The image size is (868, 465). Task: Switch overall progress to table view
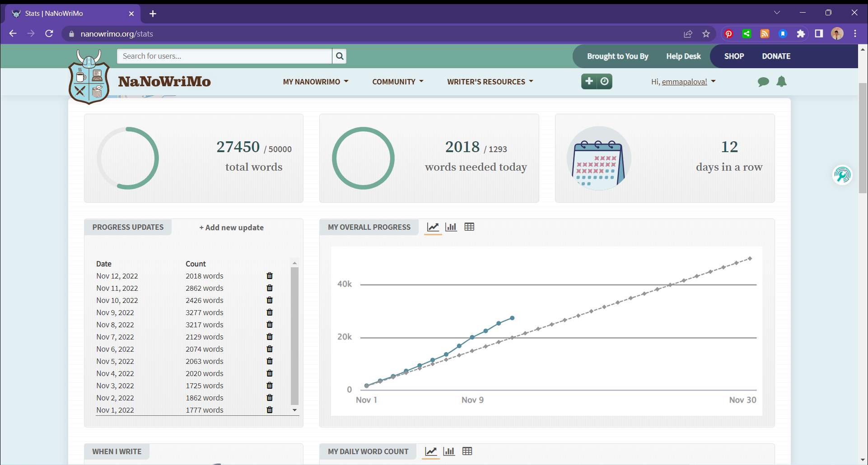pyautogui.click(x=469, y=227)
